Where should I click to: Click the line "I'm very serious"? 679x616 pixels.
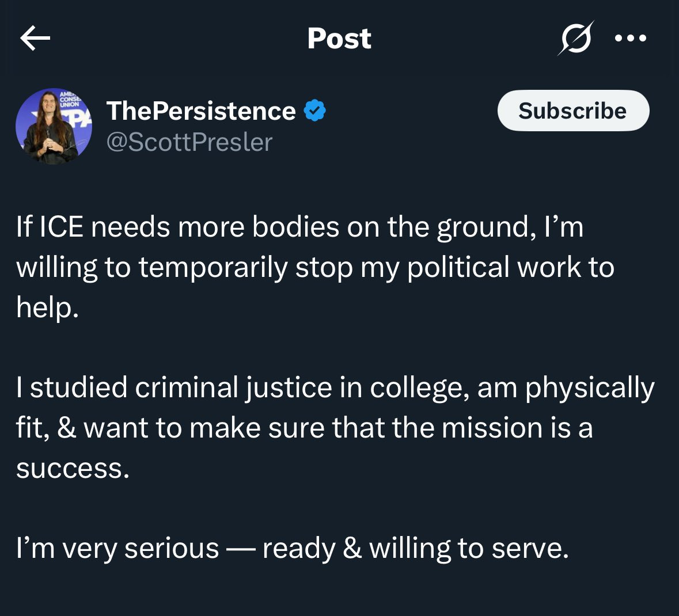tap(292, 548)
